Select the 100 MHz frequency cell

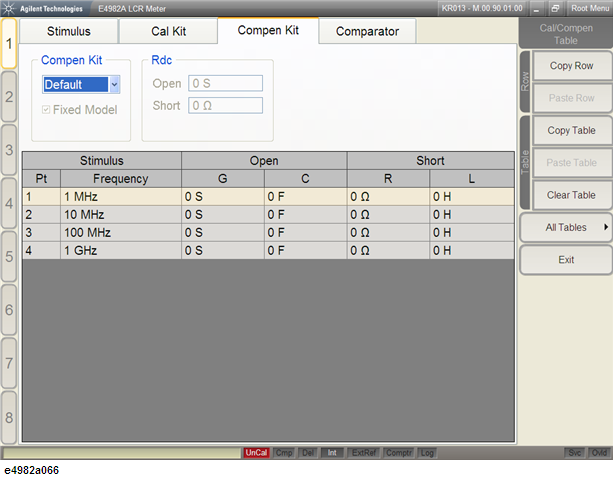pyautogui.click(x=121, y=233)
